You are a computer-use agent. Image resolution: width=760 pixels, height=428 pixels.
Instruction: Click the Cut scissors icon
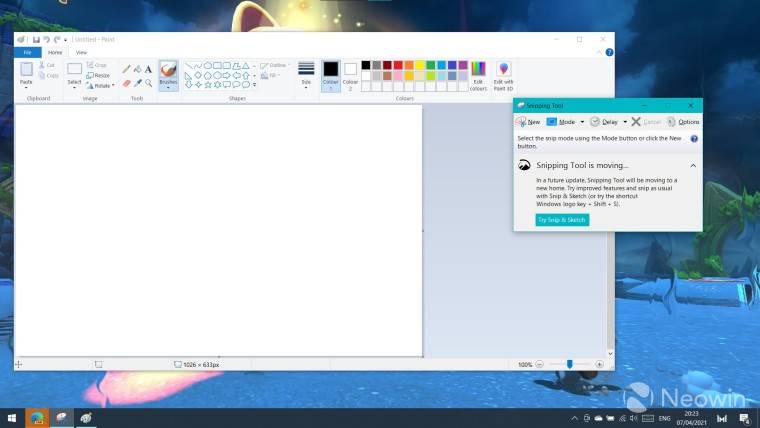[42, 64]
